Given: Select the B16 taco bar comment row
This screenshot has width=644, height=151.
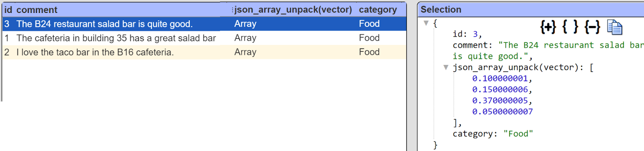Looking at the screenshot, I should click(204, 52).
